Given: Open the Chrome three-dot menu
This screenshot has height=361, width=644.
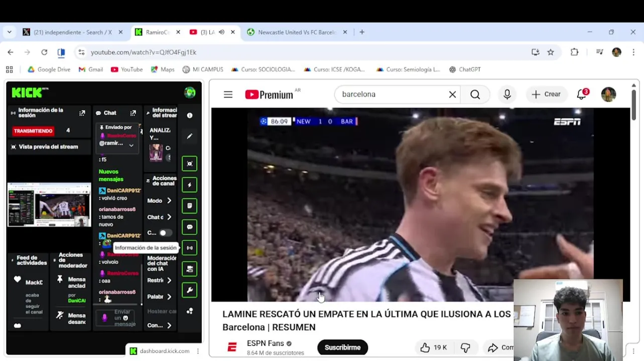Looking at the screenshot, I should (x=633, y=52).
